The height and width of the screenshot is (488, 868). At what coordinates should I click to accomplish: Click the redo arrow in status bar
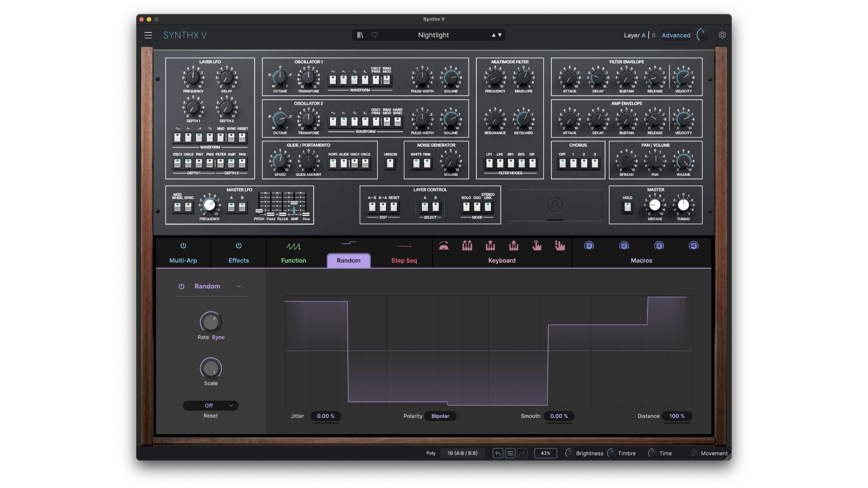pyautogui.click(x=522, y=453)
